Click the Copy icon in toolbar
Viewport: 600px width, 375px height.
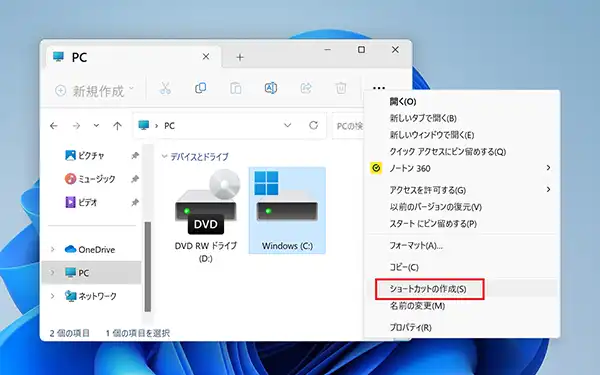point(201,88)
